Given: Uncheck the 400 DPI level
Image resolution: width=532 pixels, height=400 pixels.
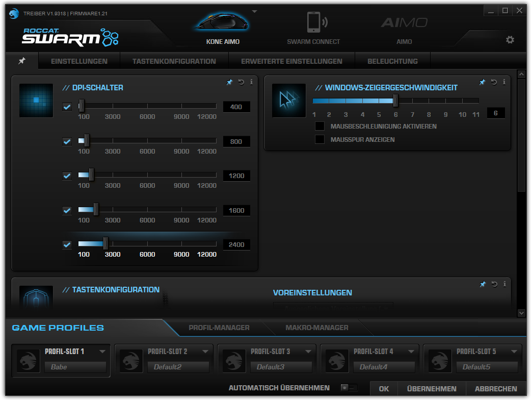Looking at the screenshot, I should click(66, 107).
